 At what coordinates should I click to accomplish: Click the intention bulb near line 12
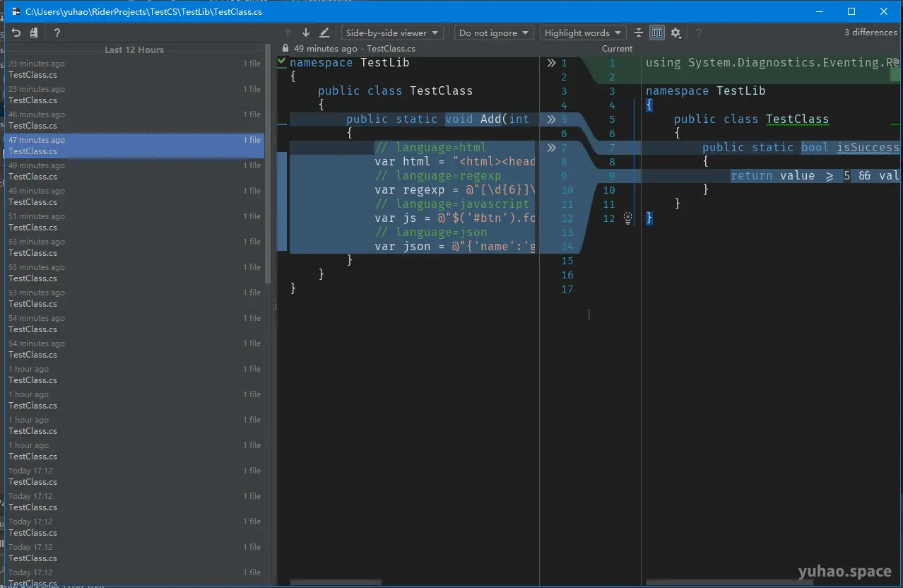[627, 218]
